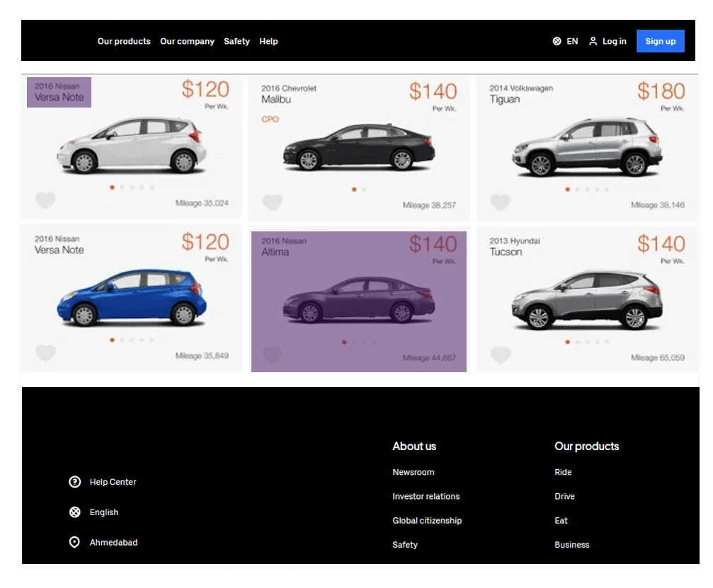Viewport: 713px width, 588px height.
Task: Open EN language selector
Action: coord(565,41)
